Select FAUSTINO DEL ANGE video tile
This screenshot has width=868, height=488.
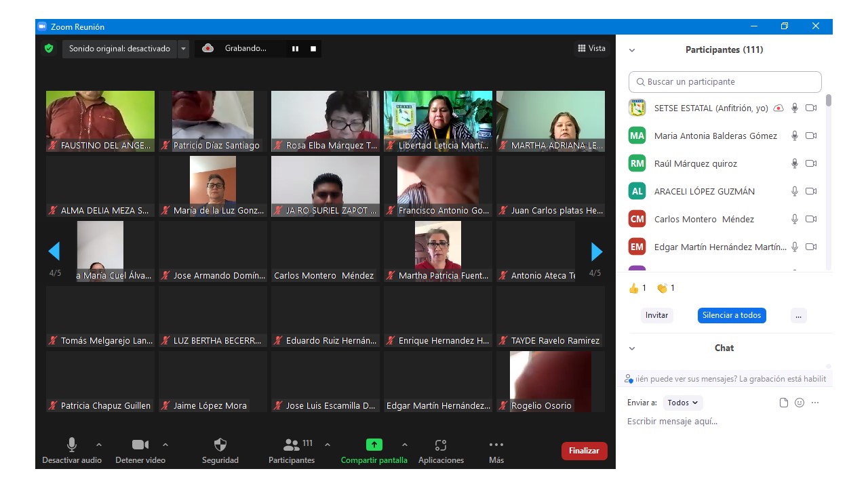click(x=100, y=121)
